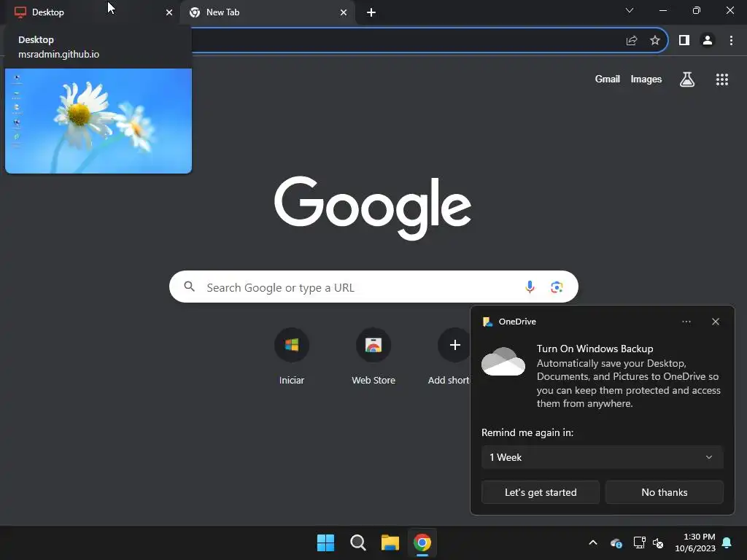Screen dimensions: 747x560
Task: Open the notification bell
Action: pyautogui.click(x=727, y=542)
